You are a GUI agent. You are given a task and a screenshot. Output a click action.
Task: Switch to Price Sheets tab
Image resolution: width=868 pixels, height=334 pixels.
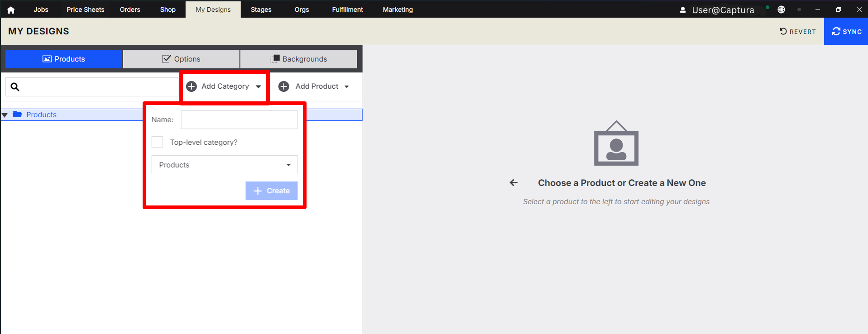click(85, 10)
